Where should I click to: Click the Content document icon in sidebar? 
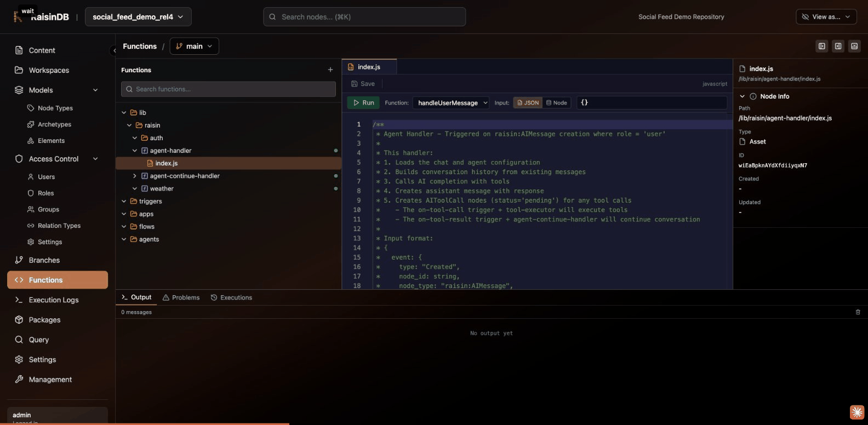click(19, 50)
